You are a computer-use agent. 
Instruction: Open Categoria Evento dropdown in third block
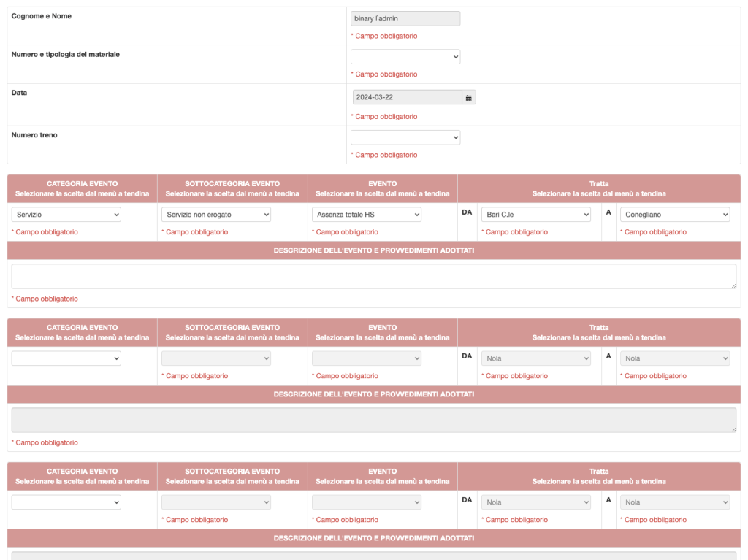coord(66,502)
